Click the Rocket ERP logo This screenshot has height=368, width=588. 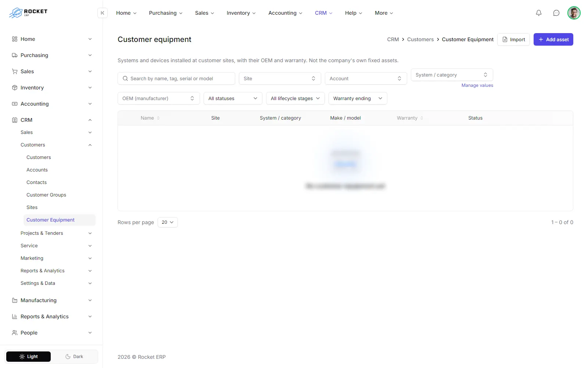[28, 13]
